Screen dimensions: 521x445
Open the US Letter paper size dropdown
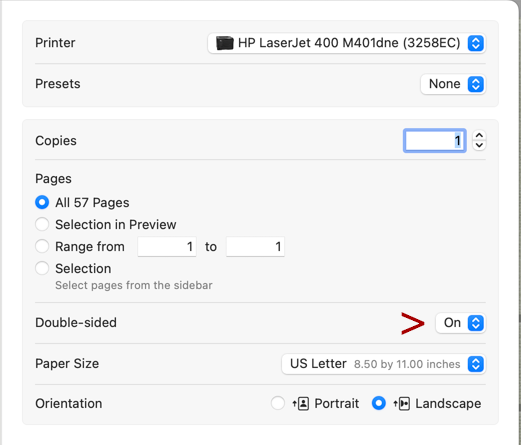(x=384, y=364)
